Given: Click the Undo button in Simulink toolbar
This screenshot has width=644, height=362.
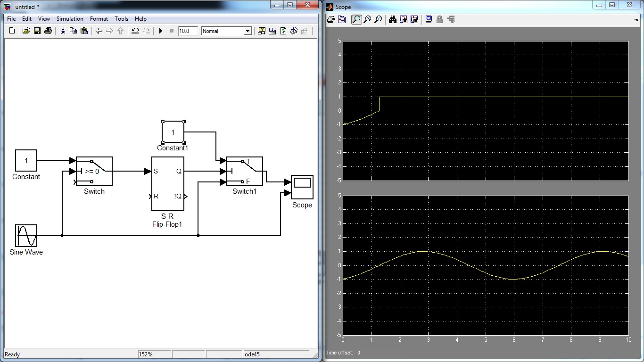Looking at the screenshot, I should (x=135, y=31).
